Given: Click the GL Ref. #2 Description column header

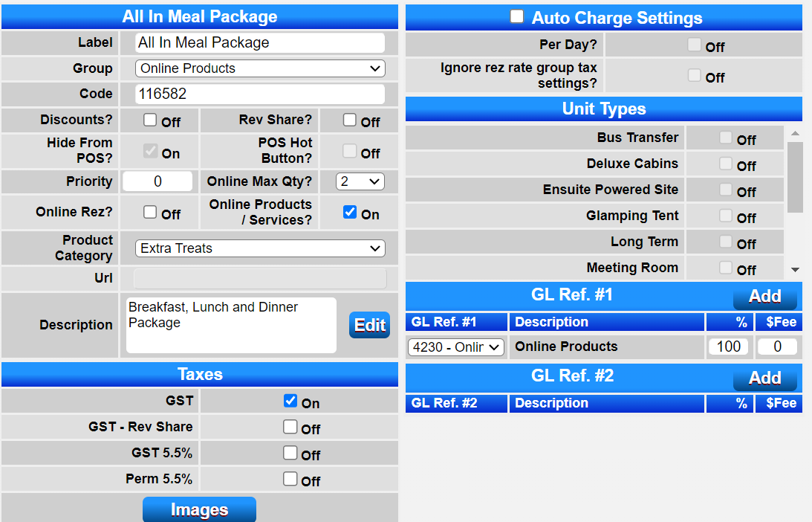Looking at the screenshot, I should click(607, 403).
